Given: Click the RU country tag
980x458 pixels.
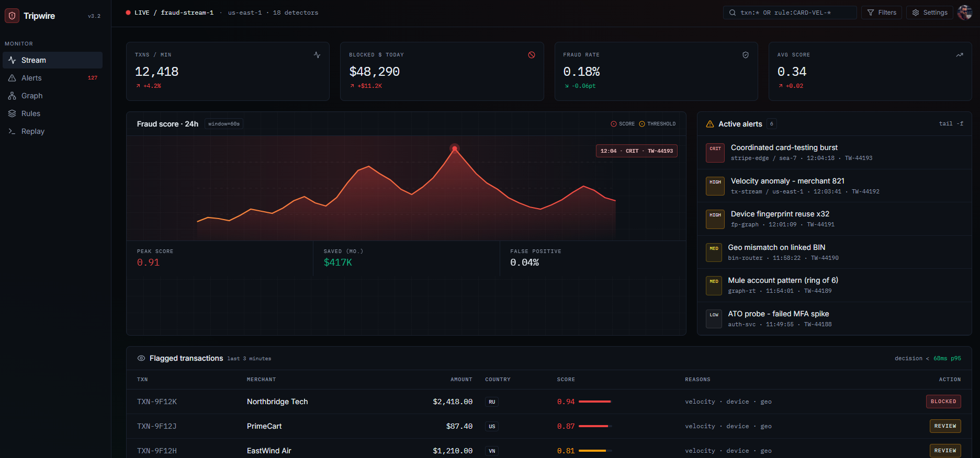Looking at the screenshot, I should coord(492,402).
